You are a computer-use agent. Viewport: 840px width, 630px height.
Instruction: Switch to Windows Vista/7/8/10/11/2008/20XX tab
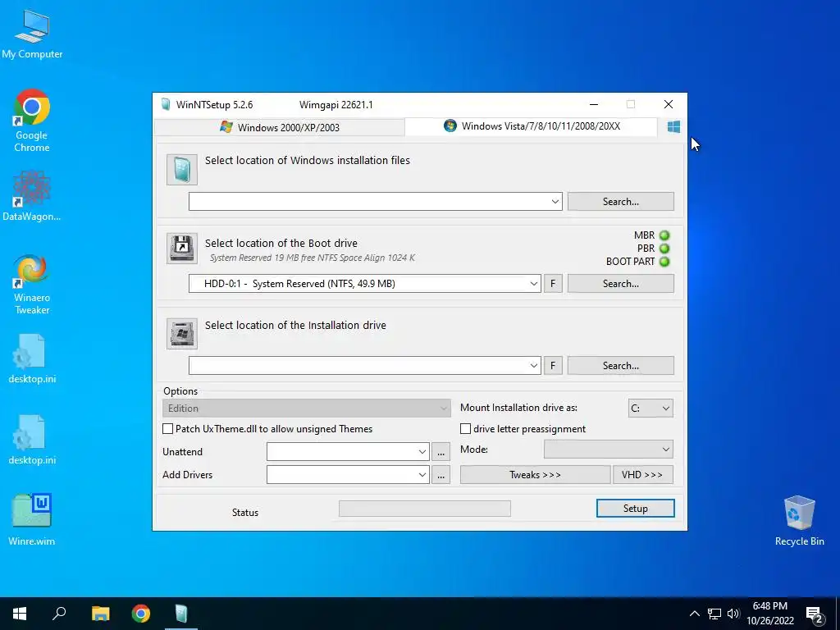[x=532, y=126]
